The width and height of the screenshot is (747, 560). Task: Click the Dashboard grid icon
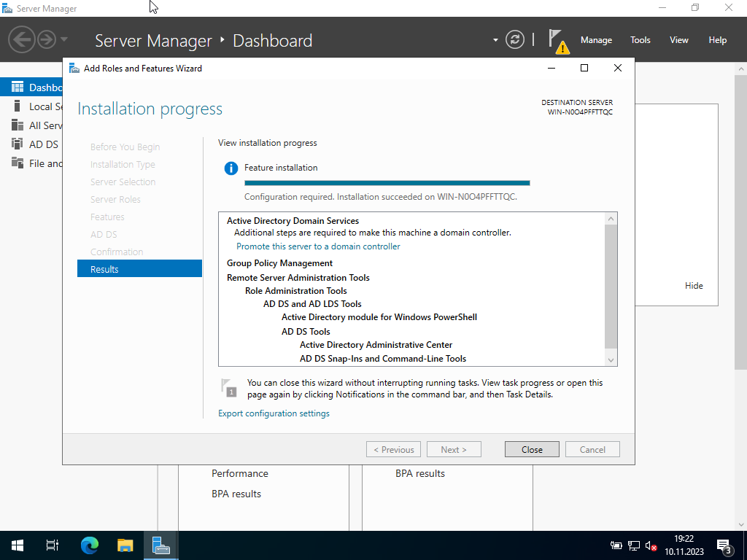pyautogui.click(x=18, y=87)
